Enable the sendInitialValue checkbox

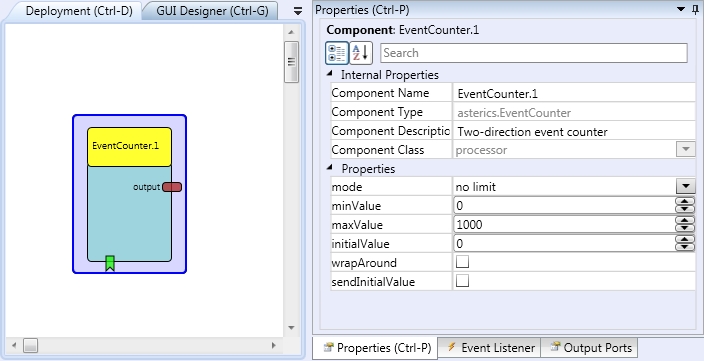point(462,281)
